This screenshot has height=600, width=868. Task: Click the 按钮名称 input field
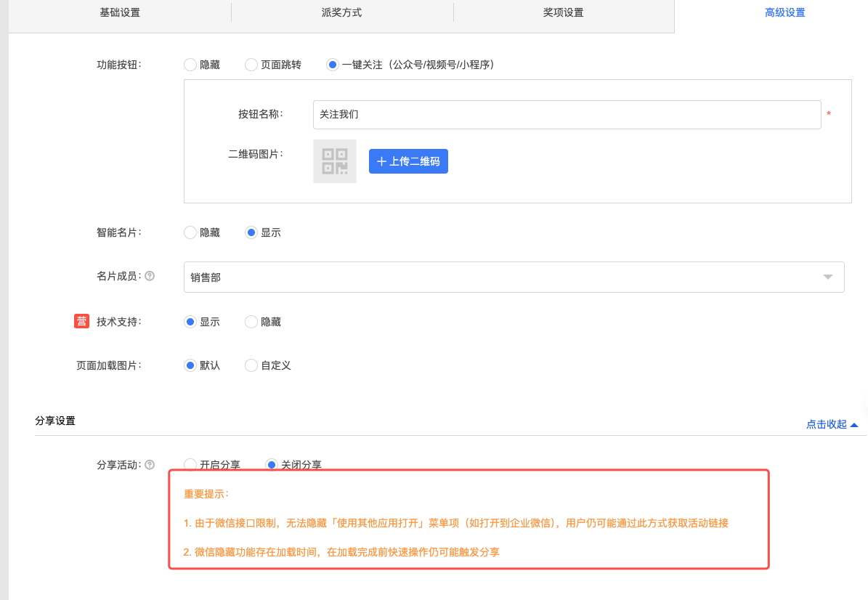pos(567,115)
